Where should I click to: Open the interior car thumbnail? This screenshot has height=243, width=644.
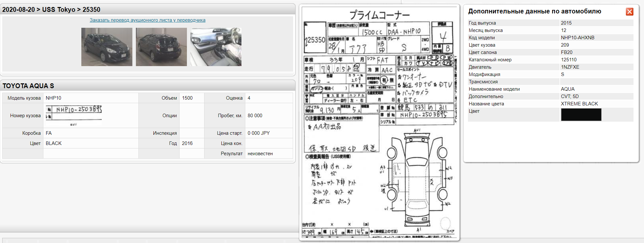216,47
